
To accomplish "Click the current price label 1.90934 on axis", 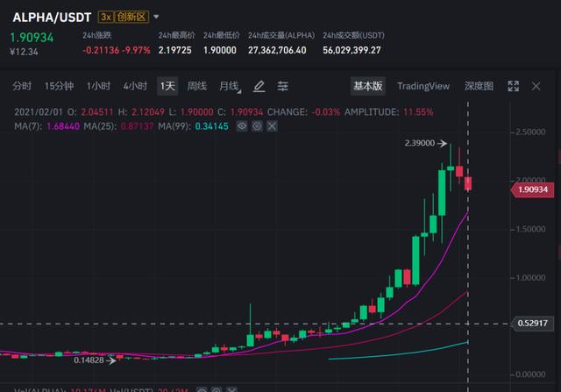I will tap(532, 189).
